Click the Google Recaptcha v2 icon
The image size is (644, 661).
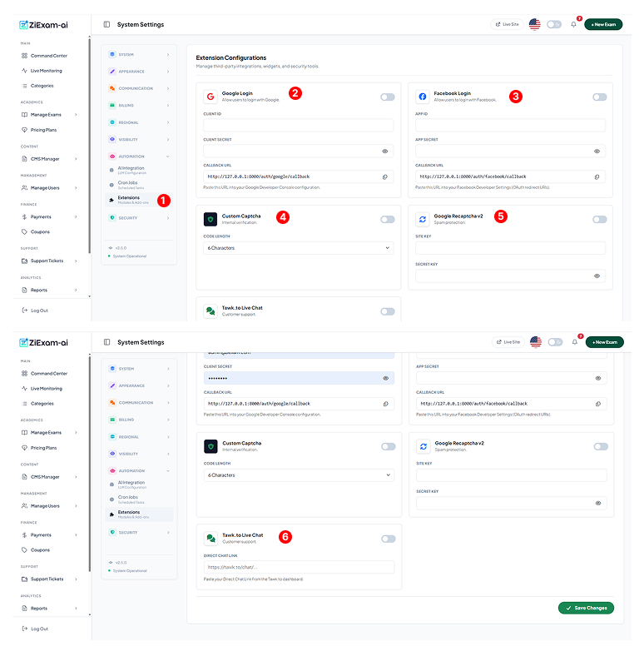point(423,219)
